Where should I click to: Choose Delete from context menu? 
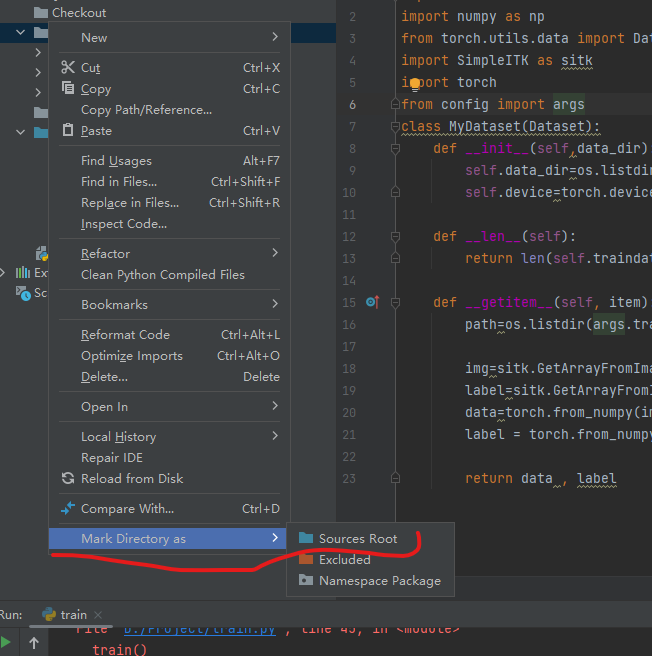point(169,377)
